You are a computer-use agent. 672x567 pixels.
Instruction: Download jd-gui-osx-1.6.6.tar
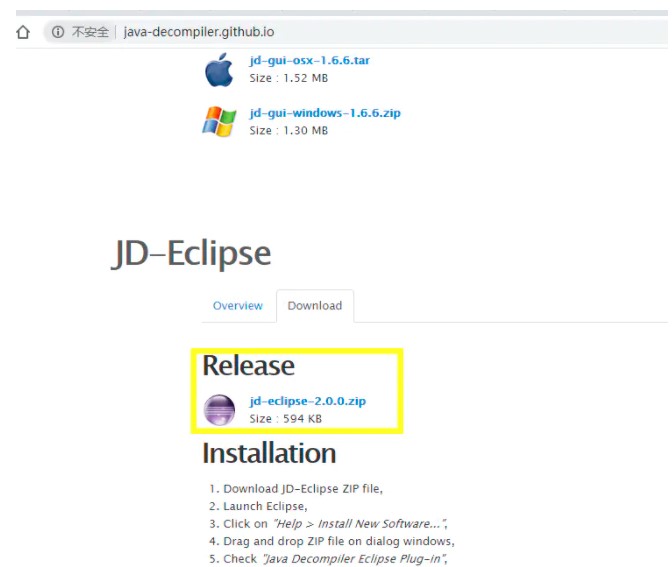point(309,60)
